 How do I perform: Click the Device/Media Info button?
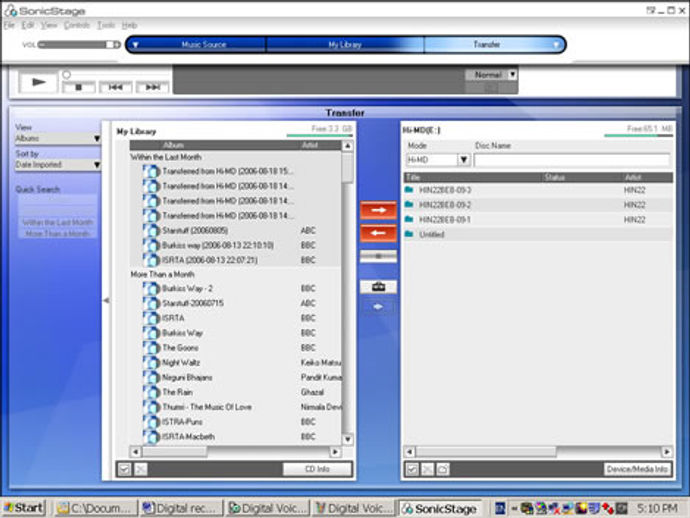tap(637, 469)
